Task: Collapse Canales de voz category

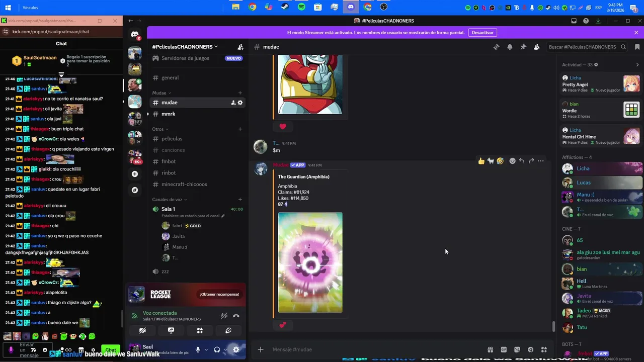Action: (x=170, y=200)
